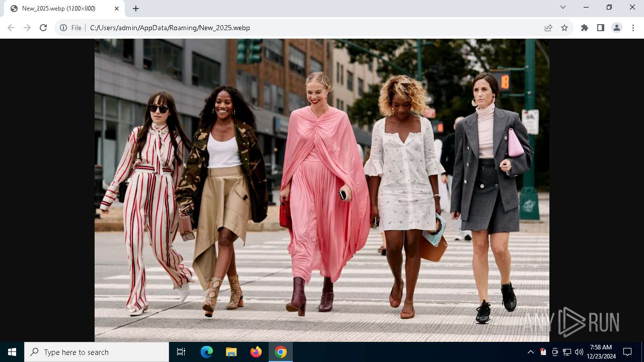The height and width of the screenshot is (362, 644).
Task: Restore down the Chrome window
Action: click(x=609, y=7)
